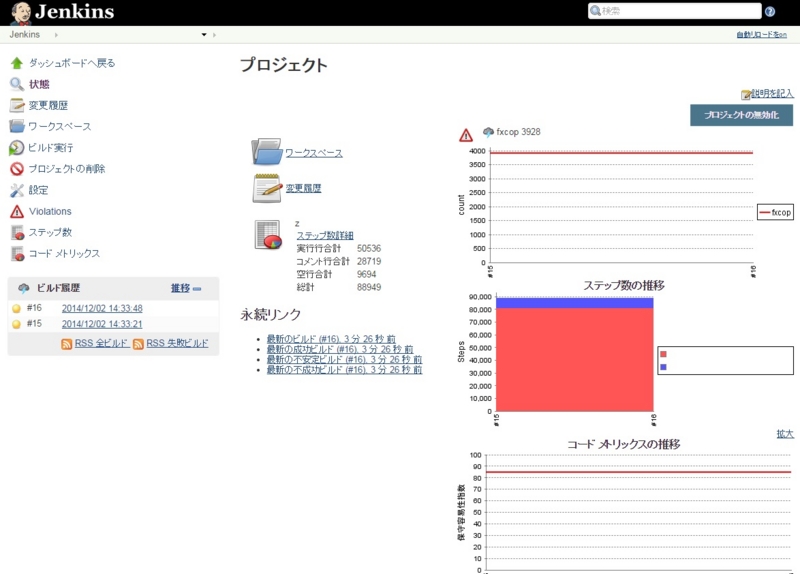Open 最新の成功ビルド (#16) permalink
The height and width of the screenshot is (574, 800).
click(340, 349)
